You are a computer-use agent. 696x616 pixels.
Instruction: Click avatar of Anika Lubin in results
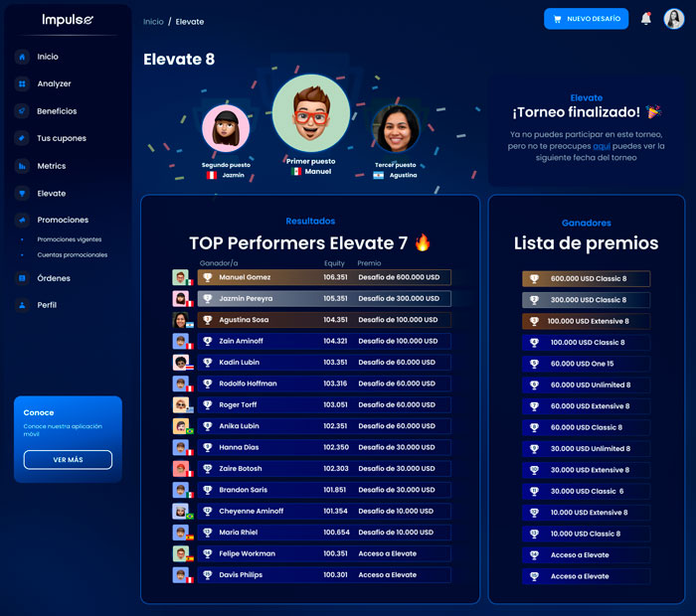click(x=181, y=426)
